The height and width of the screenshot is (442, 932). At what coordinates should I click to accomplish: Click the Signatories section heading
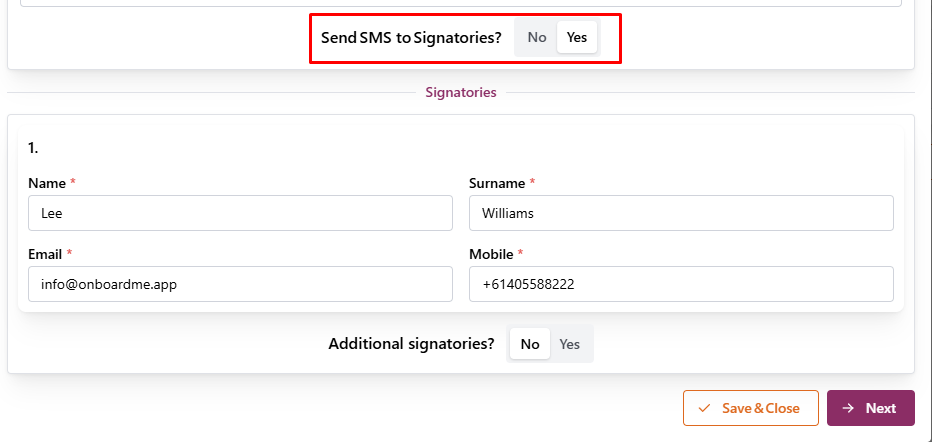tap(460, 92)
